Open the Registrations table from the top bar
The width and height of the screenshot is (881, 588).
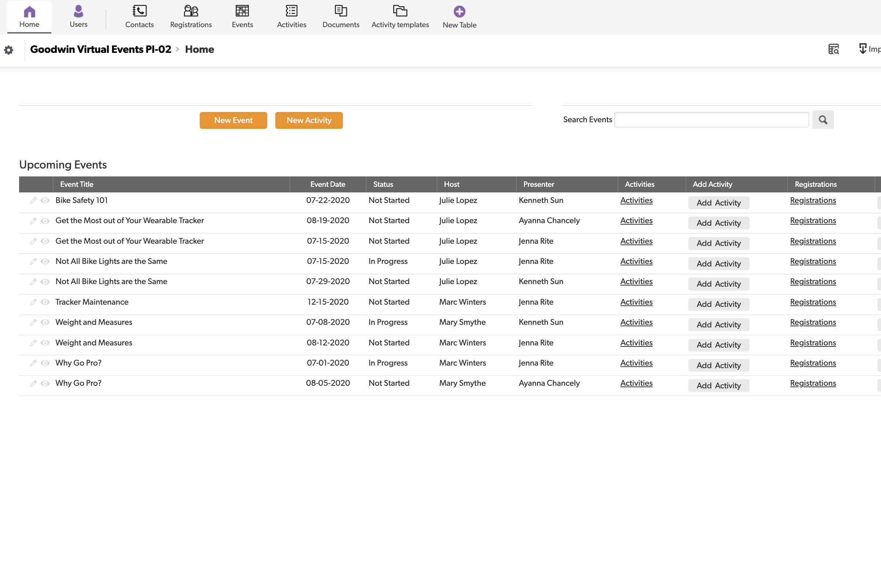coord(191,16)
